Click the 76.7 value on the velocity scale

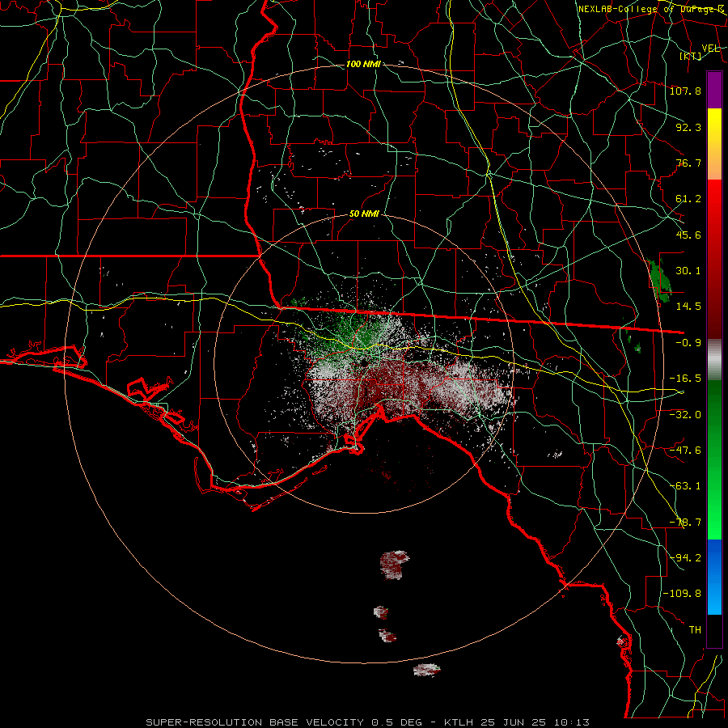coord(688,163)
